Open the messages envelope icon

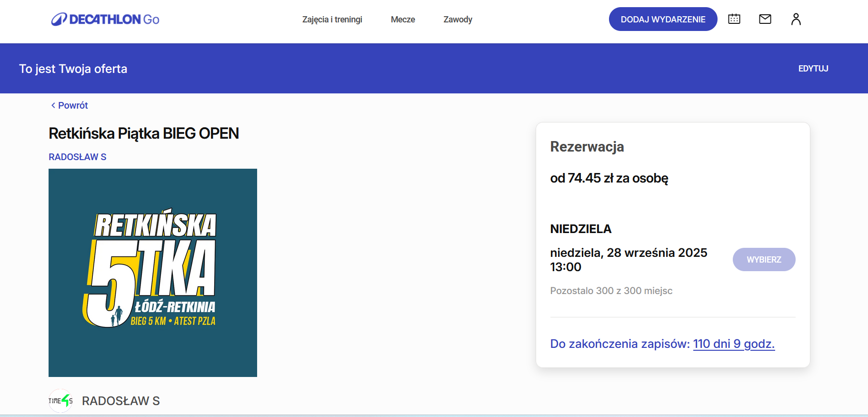pos(765,19)
